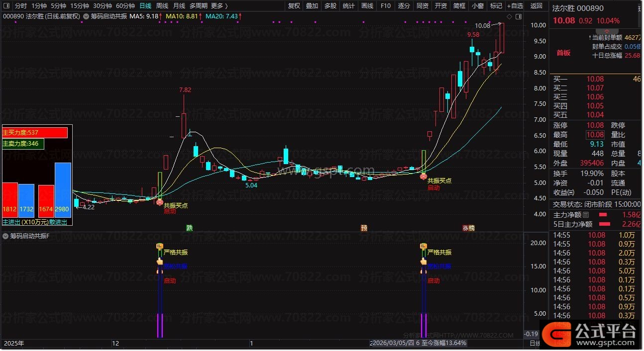Click the list icon beside 主力净额
The width and height of the screenshot is (644, 351).
tap(585, 215)
